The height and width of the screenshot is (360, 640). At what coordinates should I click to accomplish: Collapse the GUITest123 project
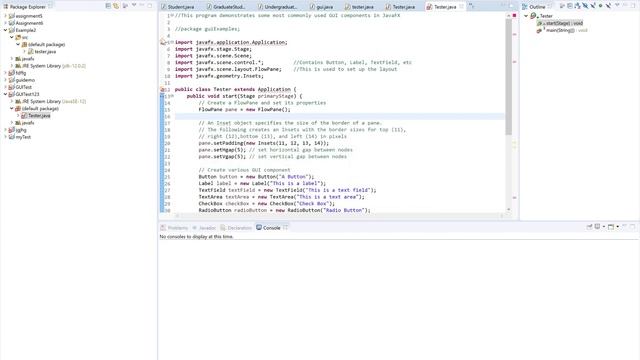tap(5, 94)
